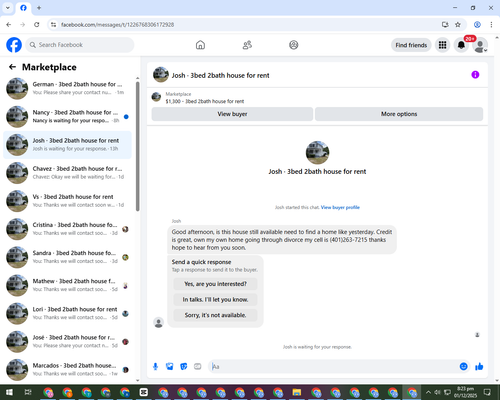Screen dimensions: 500x400
Task: Send quick reply 'In talks. I'll let you know.'
Action: pyautogui.click(x=215, y=299)
